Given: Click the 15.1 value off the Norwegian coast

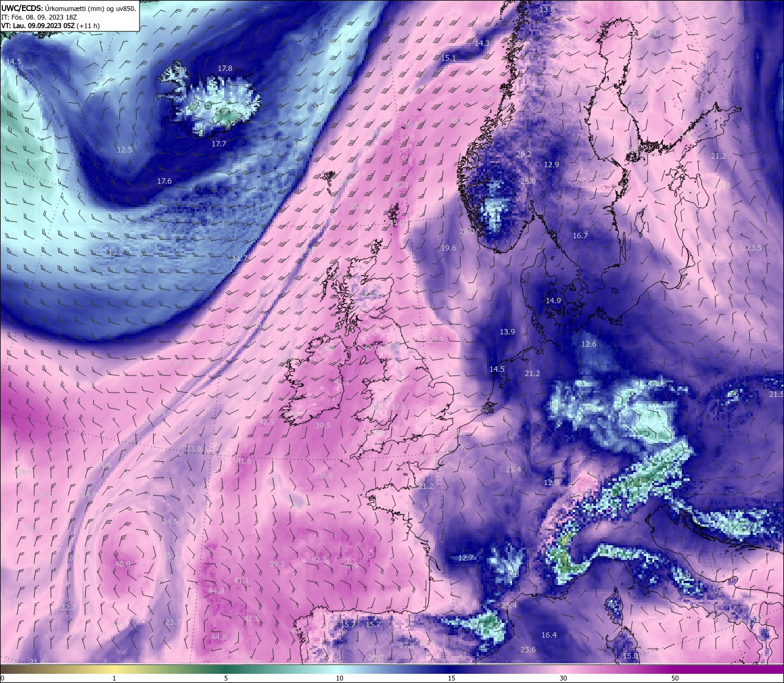Looking at the screenshot, I should pos(448,58).
